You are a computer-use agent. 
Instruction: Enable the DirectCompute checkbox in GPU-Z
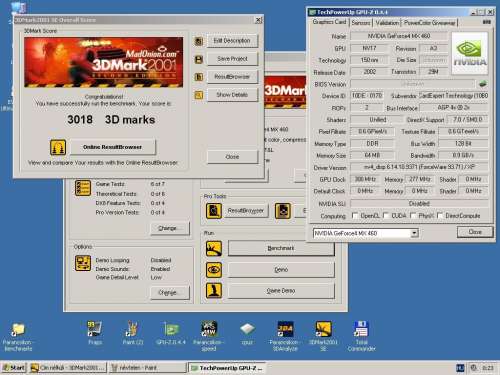click(440, 216)
